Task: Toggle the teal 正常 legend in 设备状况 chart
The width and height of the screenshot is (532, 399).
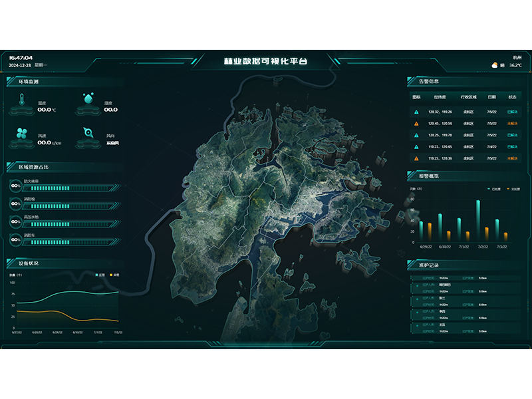Action: click(x=100, y=275)
